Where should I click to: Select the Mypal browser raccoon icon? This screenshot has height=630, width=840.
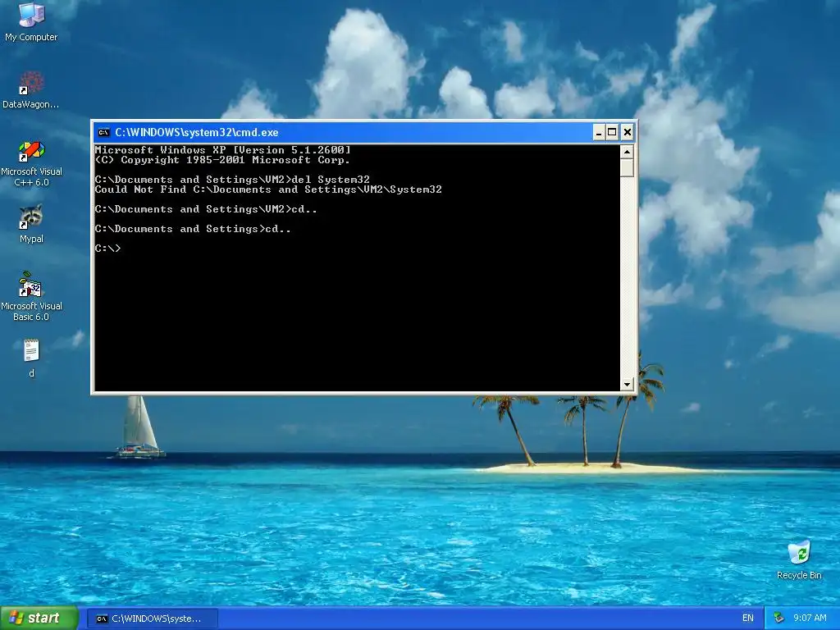(x=31, y=224)
